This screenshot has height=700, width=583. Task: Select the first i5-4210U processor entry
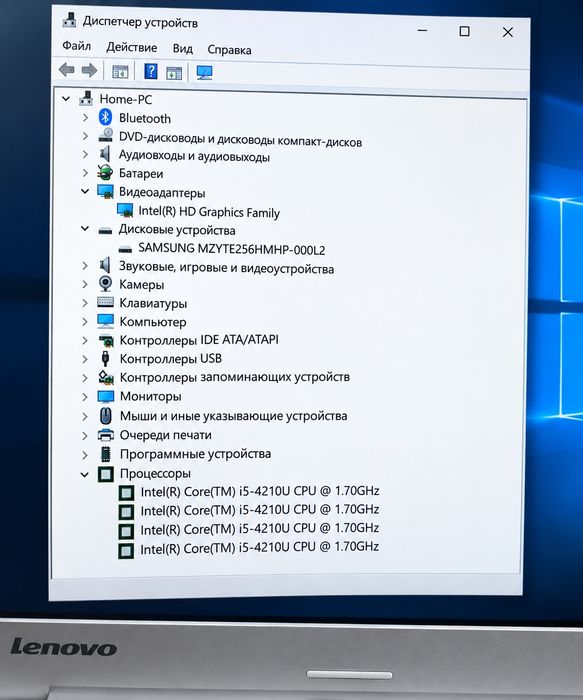coord(260,492)
